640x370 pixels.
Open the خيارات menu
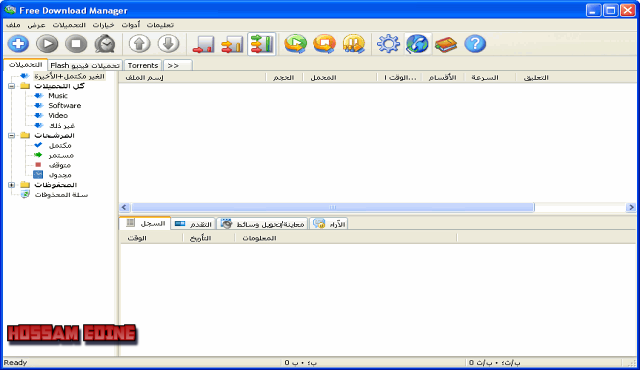point(103,25)
